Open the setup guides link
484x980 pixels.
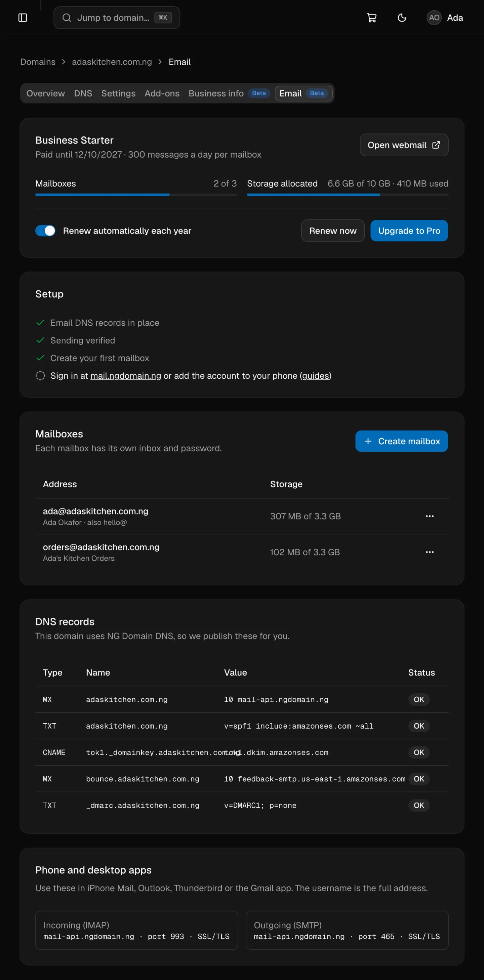[315, 375]
